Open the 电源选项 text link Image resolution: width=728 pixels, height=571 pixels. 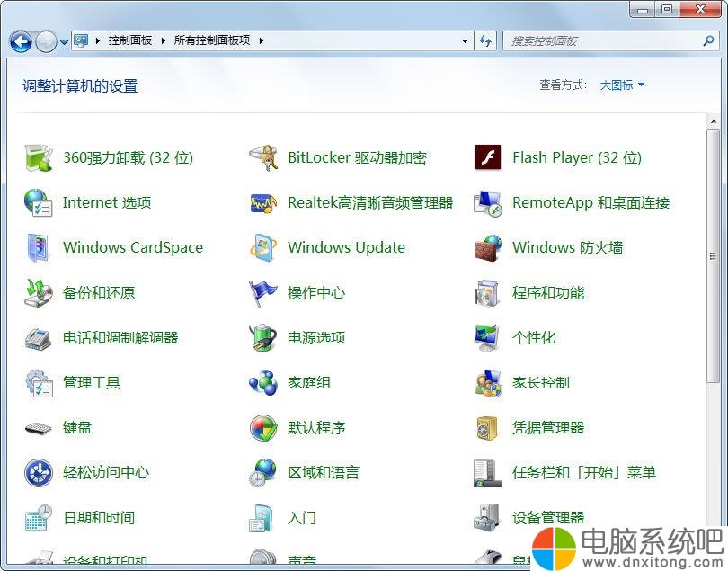click(316, 338)
